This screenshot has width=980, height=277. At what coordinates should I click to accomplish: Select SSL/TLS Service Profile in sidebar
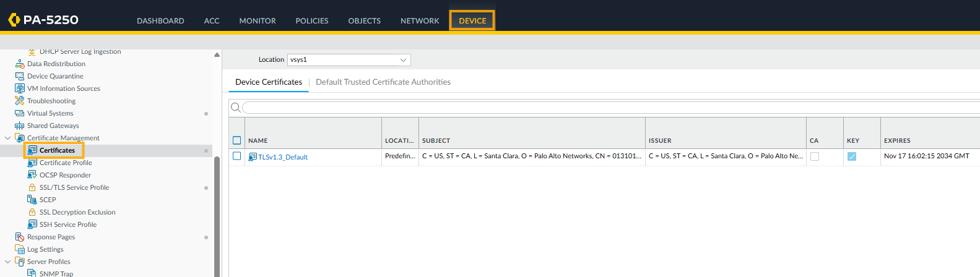point(74,187)
